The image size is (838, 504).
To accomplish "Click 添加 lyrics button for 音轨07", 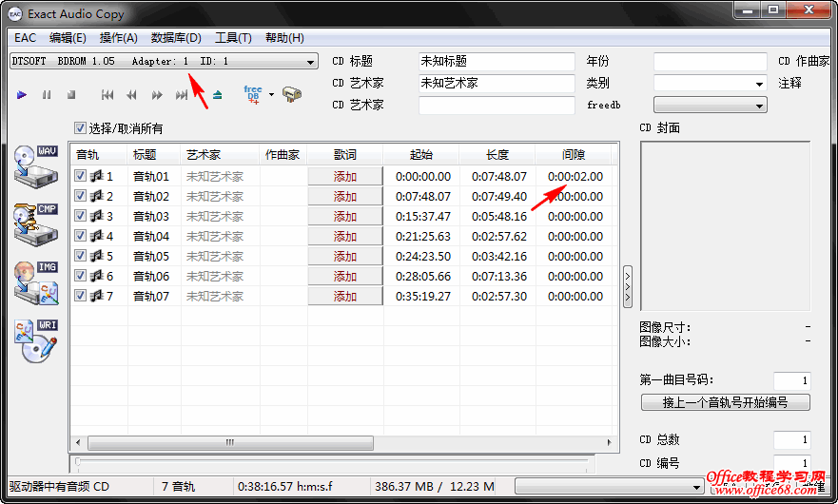I will click(x=345, y=296).
